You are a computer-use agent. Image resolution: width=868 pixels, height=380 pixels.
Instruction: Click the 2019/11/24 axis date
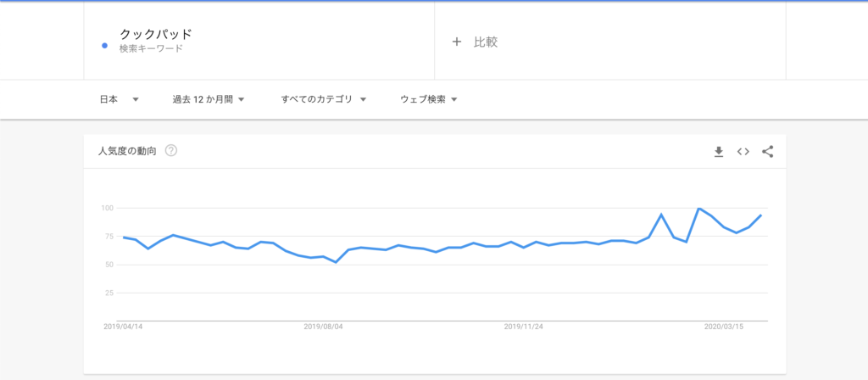click(524, 327)
